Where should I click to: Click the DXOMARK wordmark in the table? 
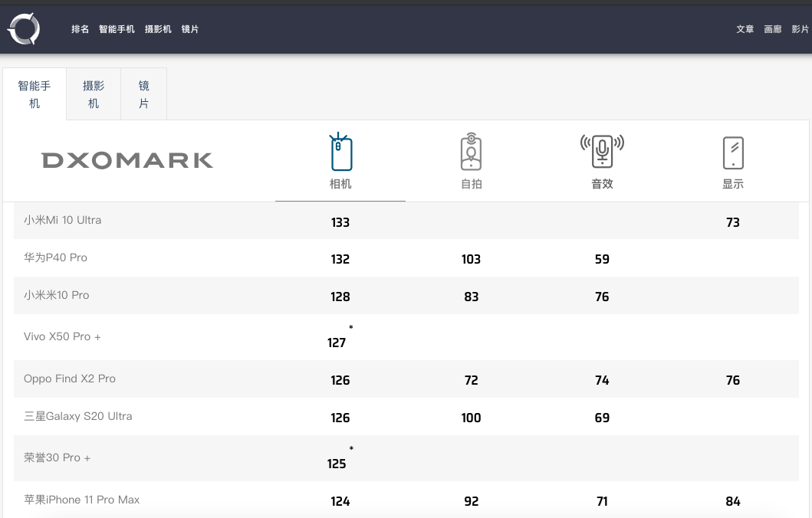(x=127, y=160)
